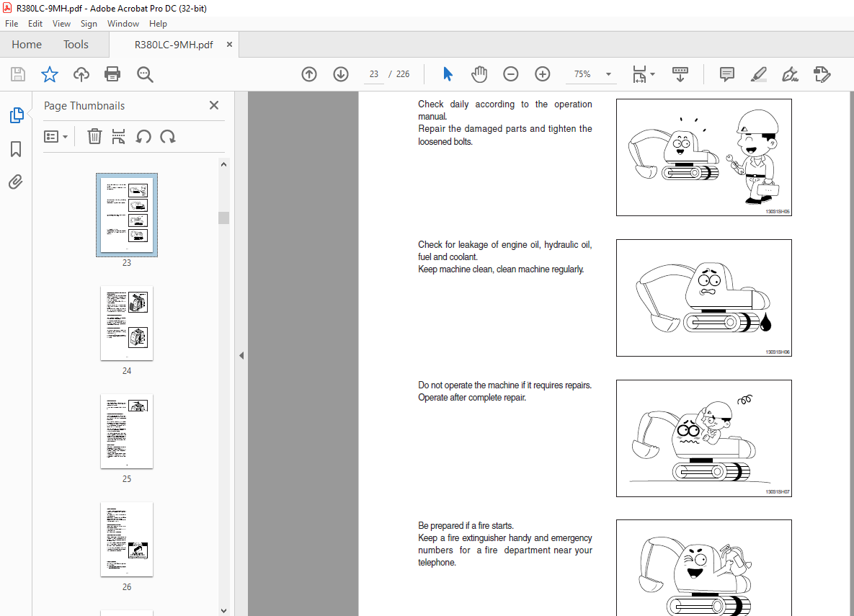Toggle the Page Thumbnails sidebar icon
The width and height of the screenshot is (854, 616).
[x=16, y=115]
